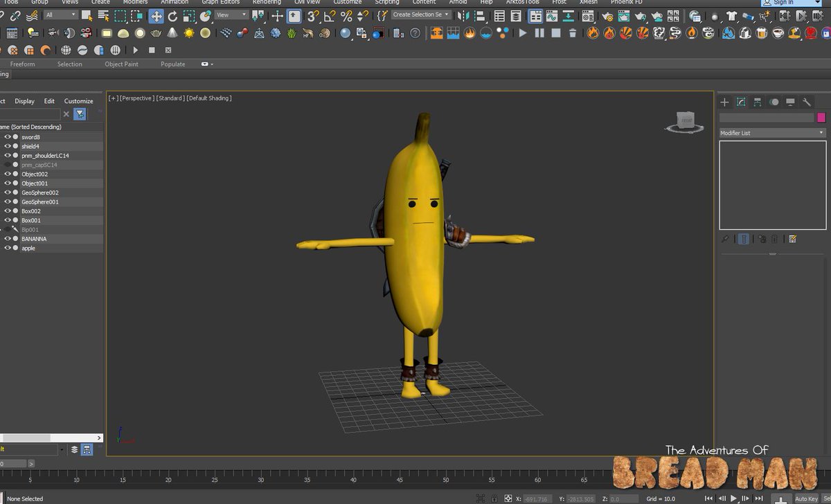Image resolution: width=831 pixels, height=504 pixels.
Task: Open the Mirror tool
Action: pos(465,16)
